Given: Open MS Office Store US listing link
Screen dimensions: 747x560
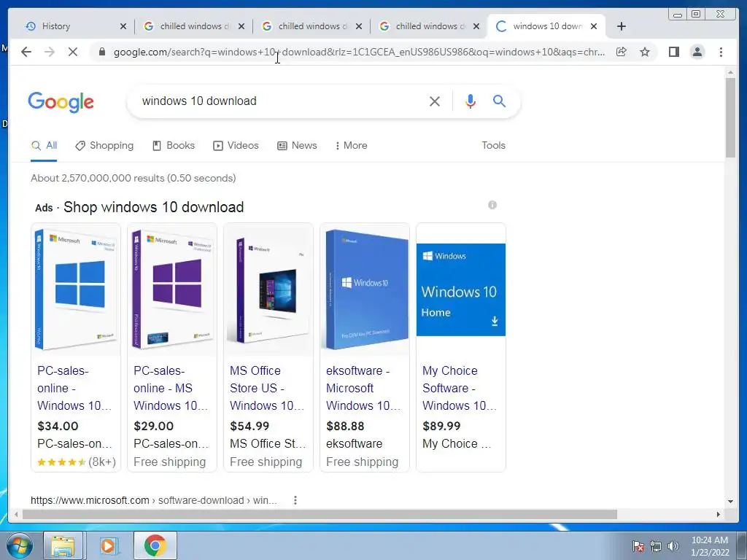Looking at the screenshot, I should (267, 388).
